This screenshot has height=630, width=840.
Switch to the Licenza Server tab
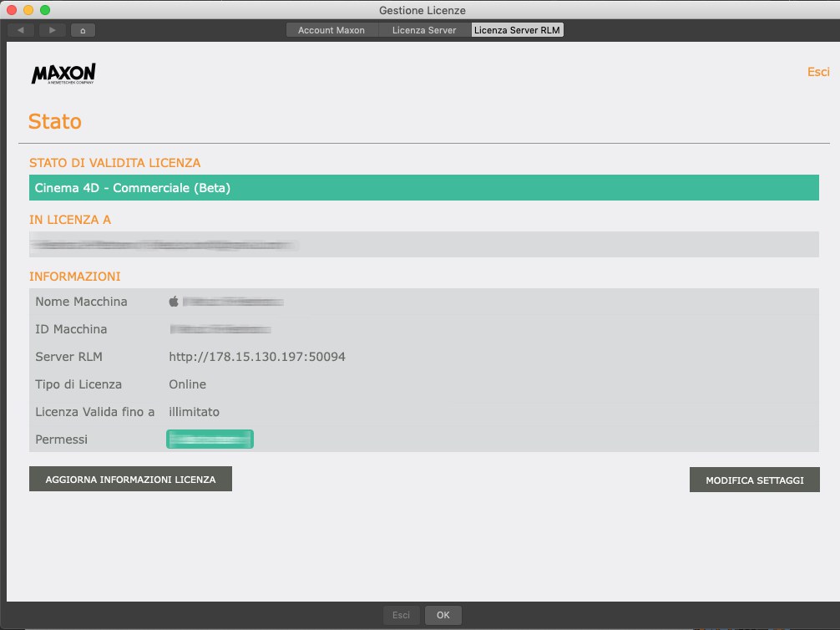click(424, 30)
